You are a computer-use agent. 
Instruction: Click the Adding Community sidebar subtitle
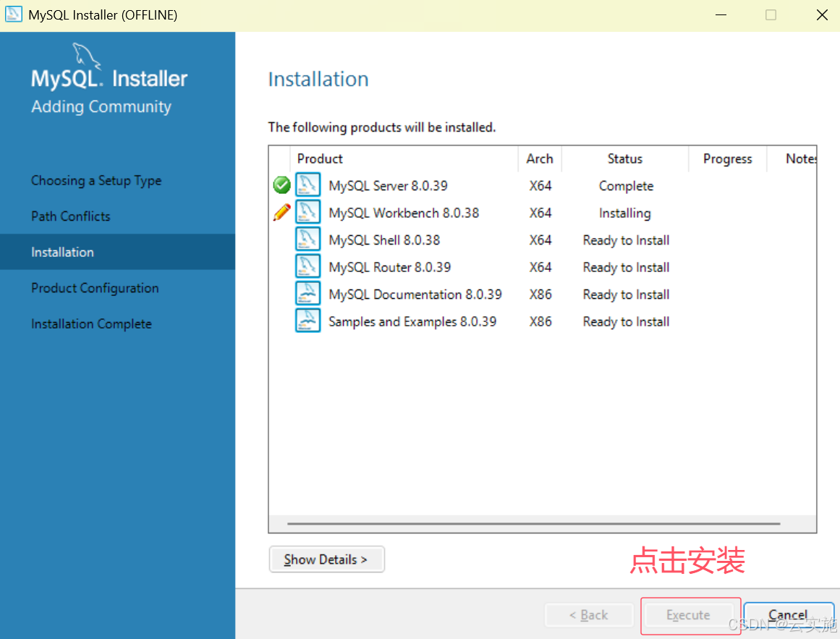click(x=101, y=106)
